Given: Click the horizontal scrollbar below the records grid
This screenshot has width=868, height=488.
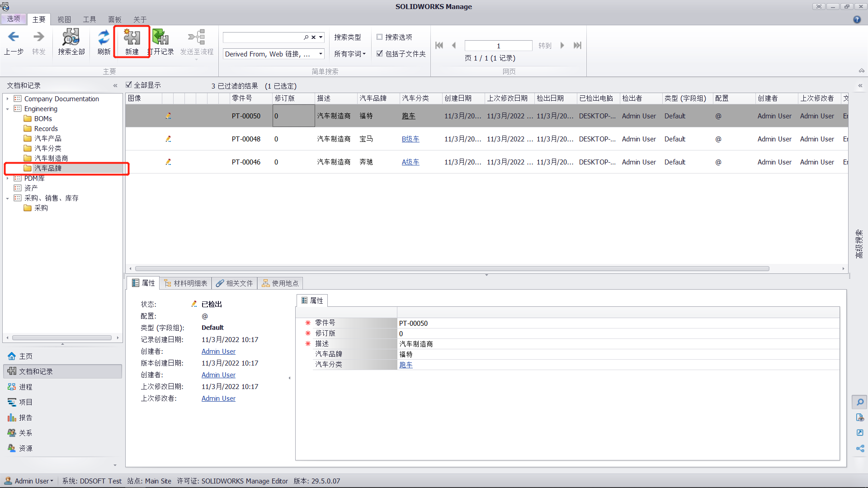Looking at the screenshot, I should (x=452, y=268).
